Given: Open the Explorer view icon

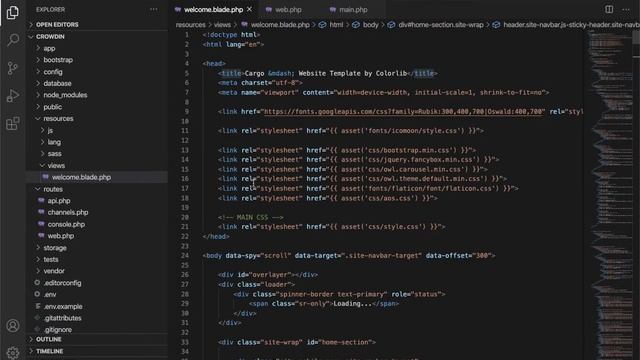Looking at the screenshot, I should tap(13, 13).
